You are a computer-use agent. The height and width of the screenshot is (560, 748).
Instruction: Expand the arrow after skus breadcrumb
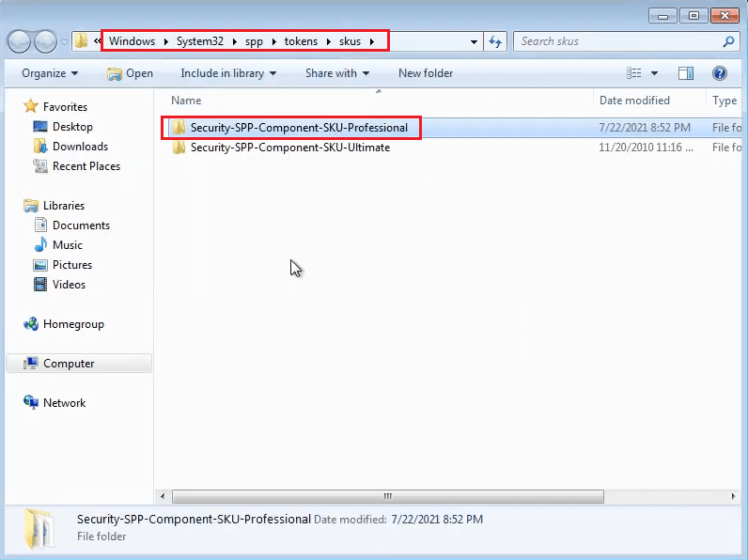(x=371, y=41)
